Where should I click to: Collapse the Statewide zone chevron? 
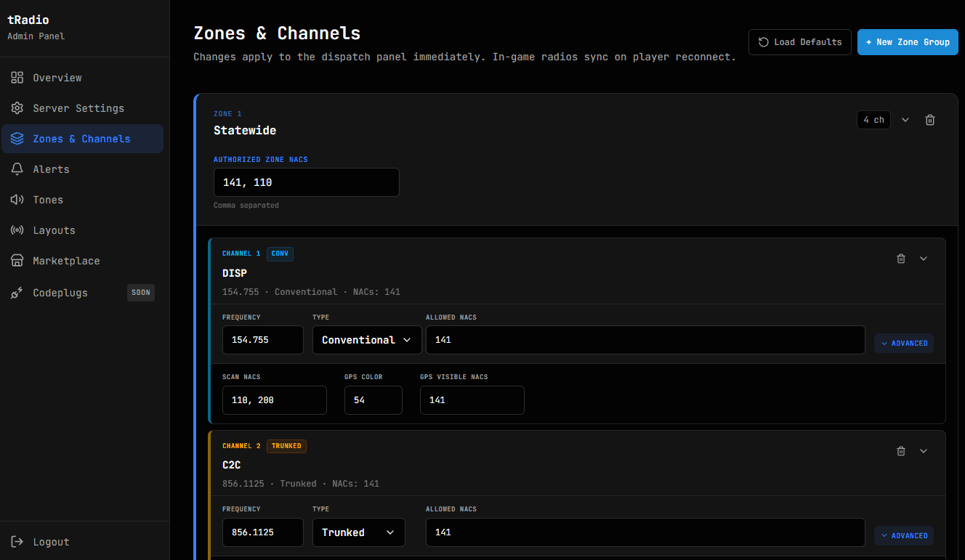click(905, 120)
